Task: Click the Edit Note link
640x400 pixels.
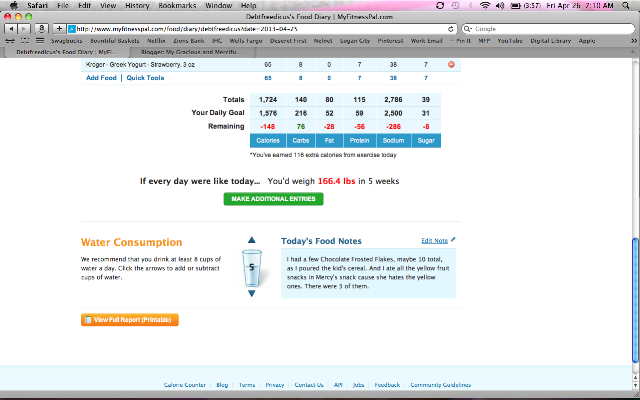Action: (x=435, y=241)
